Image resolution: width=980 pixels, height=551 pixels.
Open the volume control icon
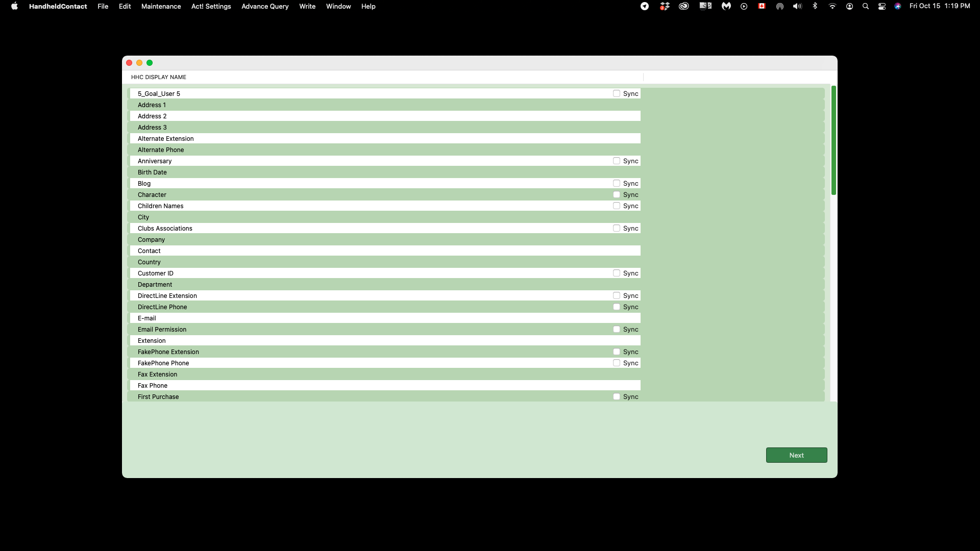pos(797,6)
